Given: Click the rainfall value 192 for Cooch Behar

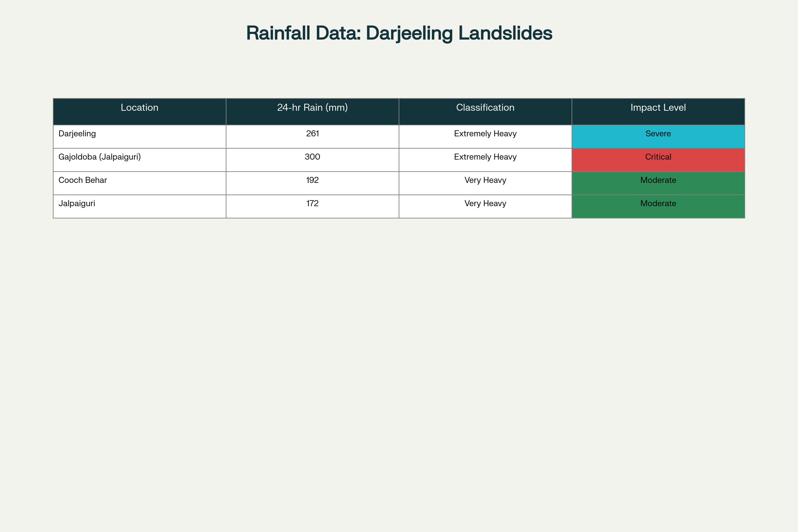Looking at the screenshot, I should [312, 180].
